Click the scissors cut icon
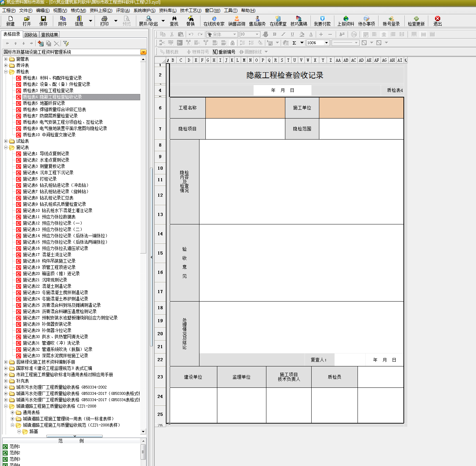This screenshot has width=476, height=466. 172,34
